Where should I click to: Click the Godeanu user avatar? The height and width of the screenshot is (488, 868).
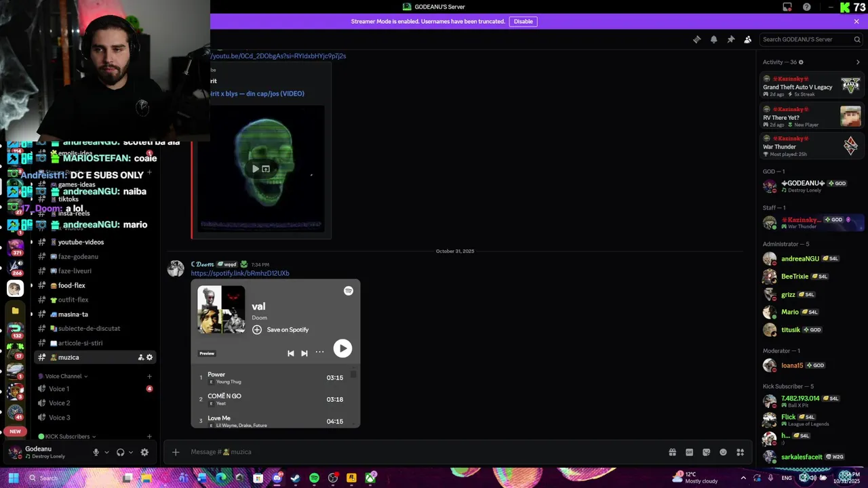click(15, 452)
